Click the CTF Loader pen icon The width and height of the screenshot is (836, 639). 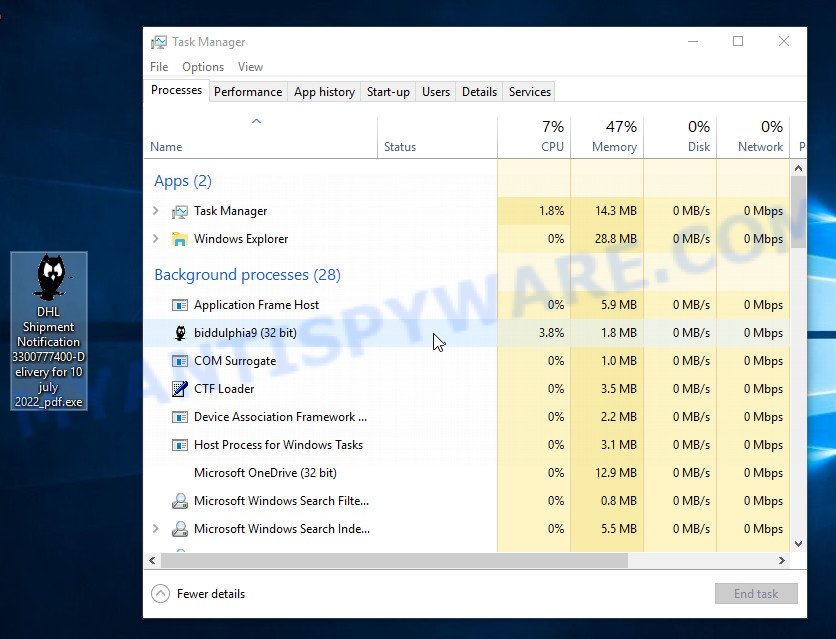(180, 389)
